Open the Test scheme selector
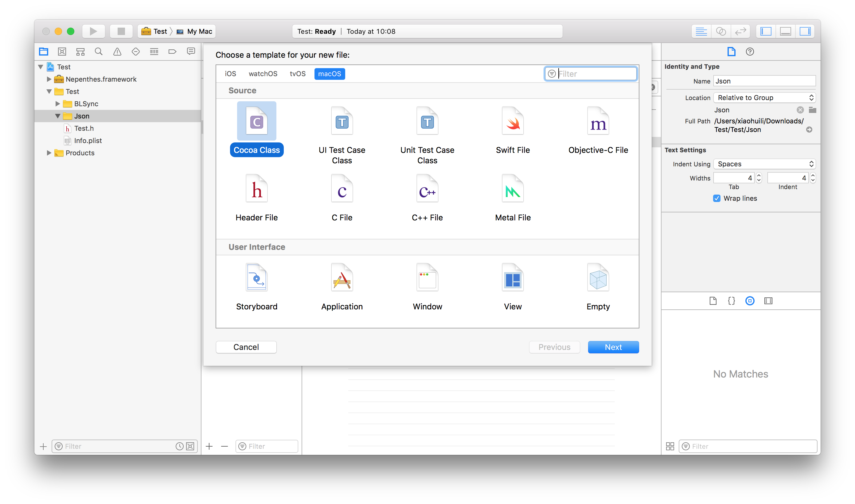Viewport: 855px width, 504px height. 154,31
